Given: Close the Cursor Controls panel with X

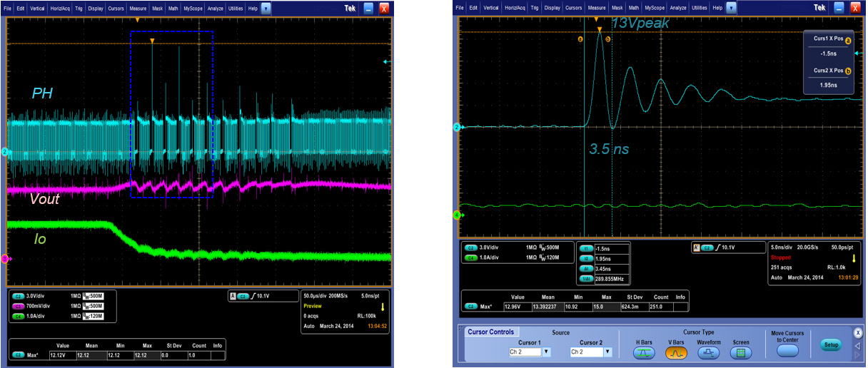Looking at the screenshot, I should click(857, 332).
